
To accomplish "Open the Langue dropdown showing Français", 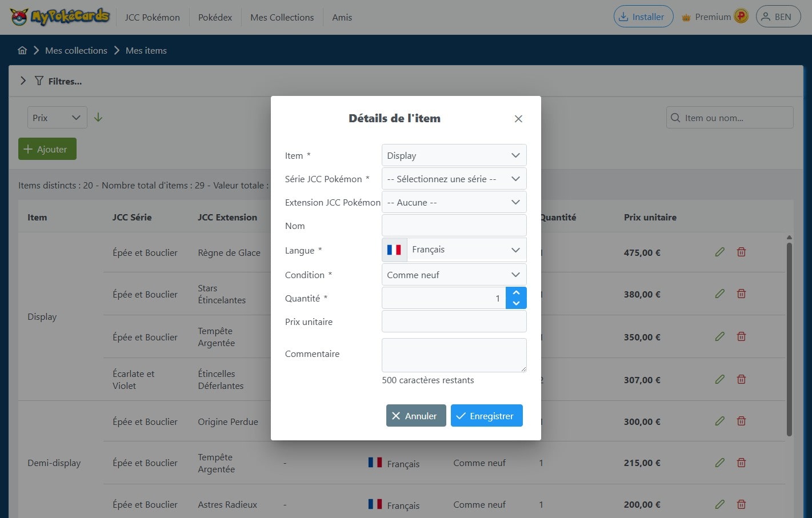I will 454,250.
